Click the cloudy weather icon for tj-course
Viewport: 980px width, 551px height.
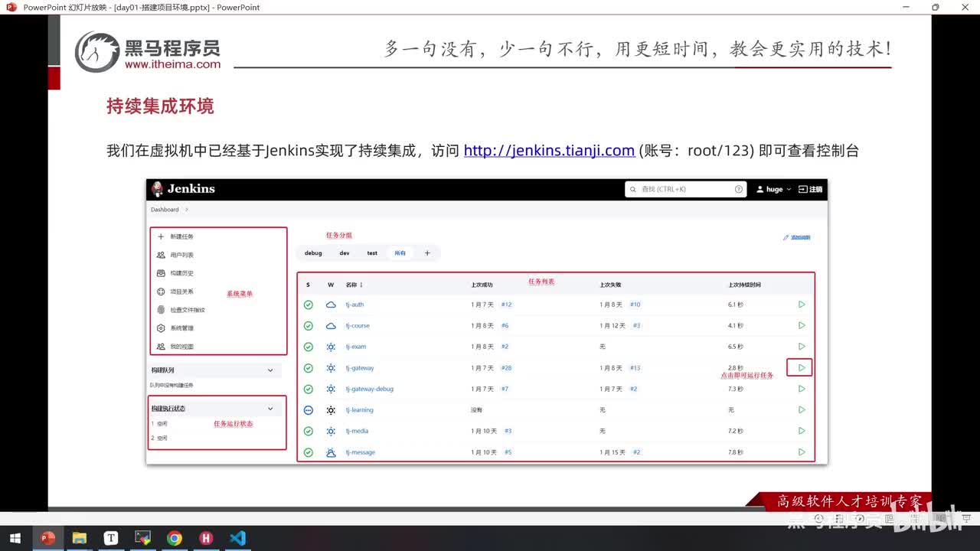coord(331,326)
